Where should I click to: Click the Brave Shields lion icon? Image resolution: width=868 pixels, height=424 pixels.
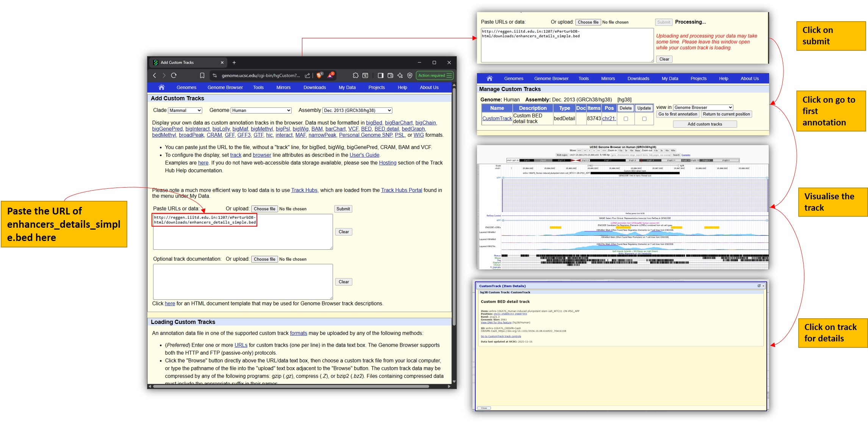tap(319, 75)
